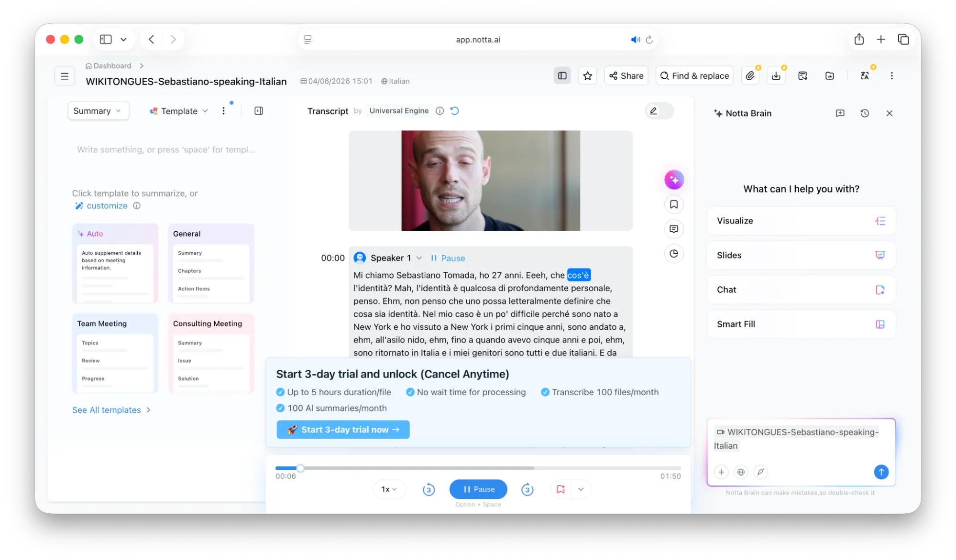Viewport: 956px width, 560px height.
Task: Open the 1x playback speed dropdown
Action: tap(389, 489)
